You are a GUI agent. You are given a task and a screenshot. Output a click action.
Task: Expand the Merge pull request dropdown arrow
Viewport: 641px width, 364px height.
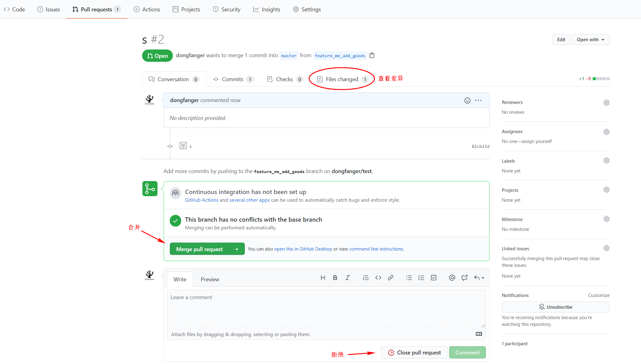click(237, 249)
